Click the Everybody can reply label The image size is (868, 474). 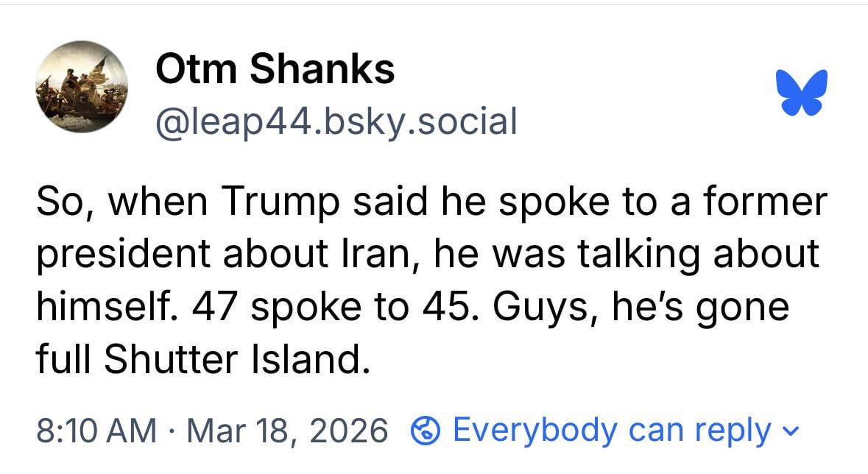(612, 430)
